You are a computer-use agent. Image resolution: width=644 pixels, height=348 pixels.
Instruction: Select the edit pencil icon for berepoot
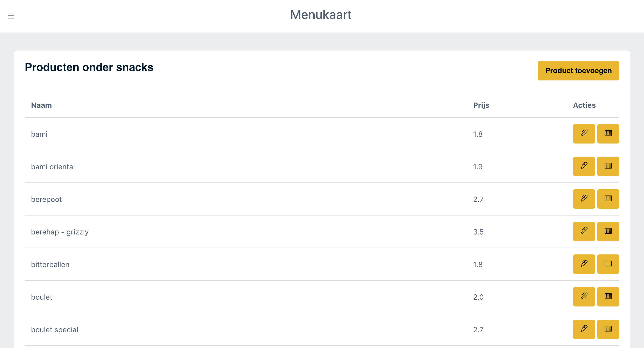[584, 199]
